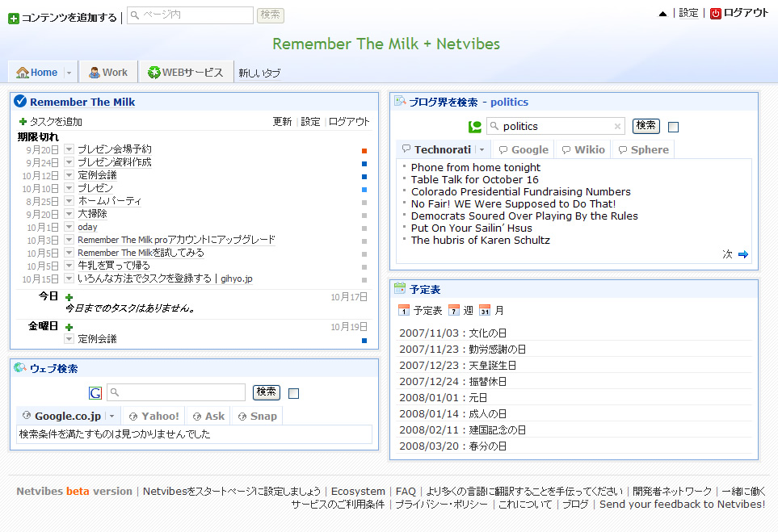The height and width of the screenshot is (532, 778).
Task: Click the collapse header up-arrow icon
Action: coord(662,14)
